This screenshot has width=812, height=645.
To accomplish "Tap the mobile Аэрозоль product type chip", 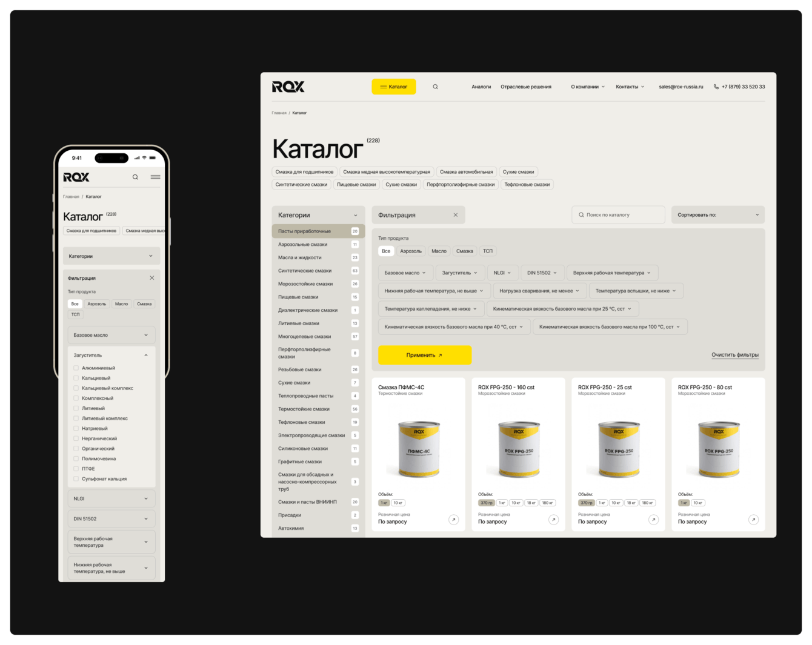I will [x=97, y=304].
